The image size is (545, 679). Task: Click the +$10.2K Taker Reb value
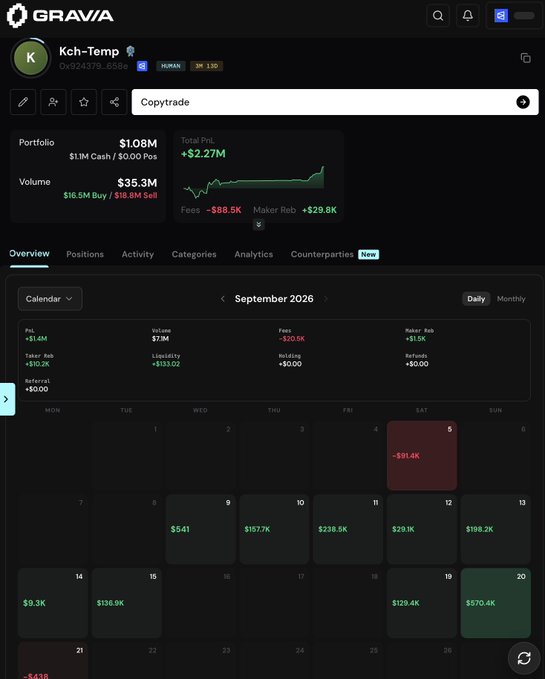[37, 364]
